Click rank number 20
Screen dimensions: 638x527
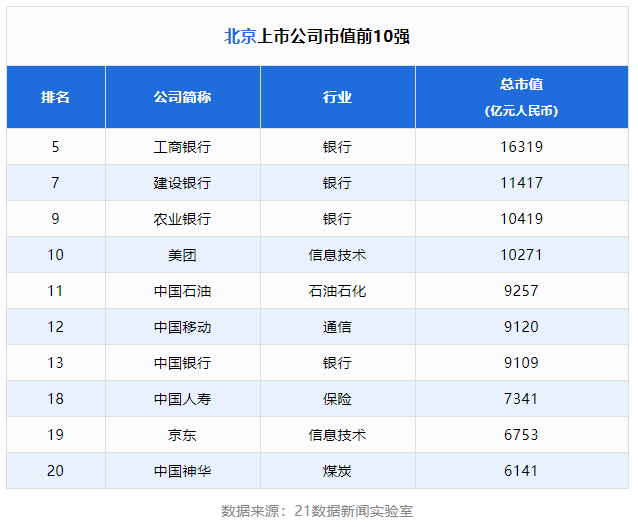[55, 471]
